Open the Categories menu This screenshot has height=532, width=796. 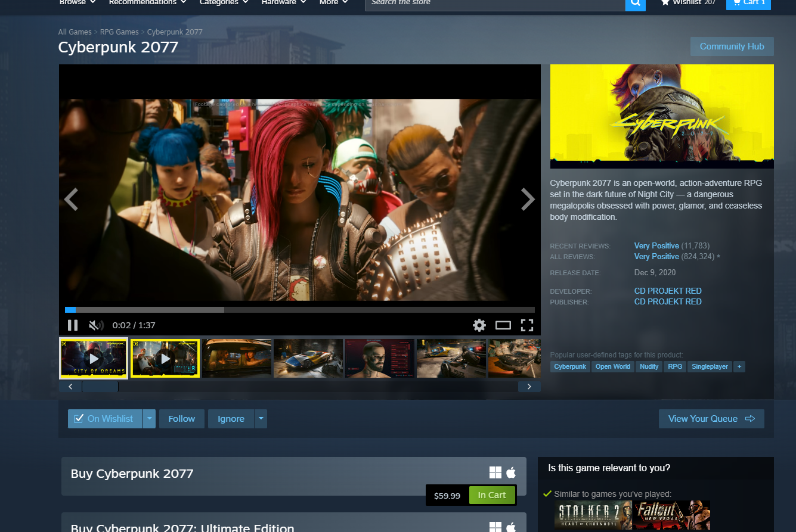pos(224,2)
